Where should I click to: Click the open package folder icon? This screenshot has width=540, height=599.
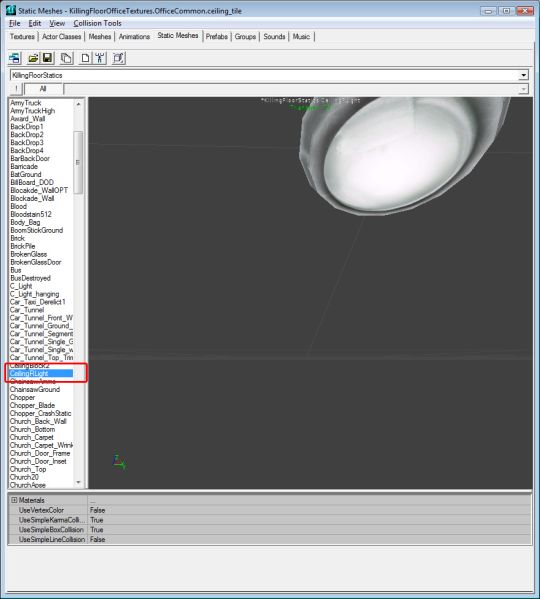(x=34, y=58)
